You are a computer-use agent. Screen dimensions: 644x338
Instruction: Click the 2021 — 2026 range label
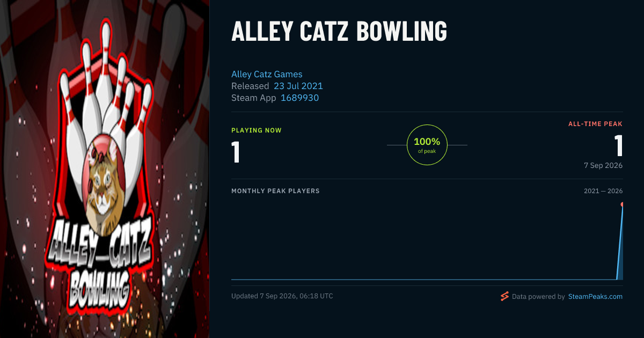pos(603,191)
